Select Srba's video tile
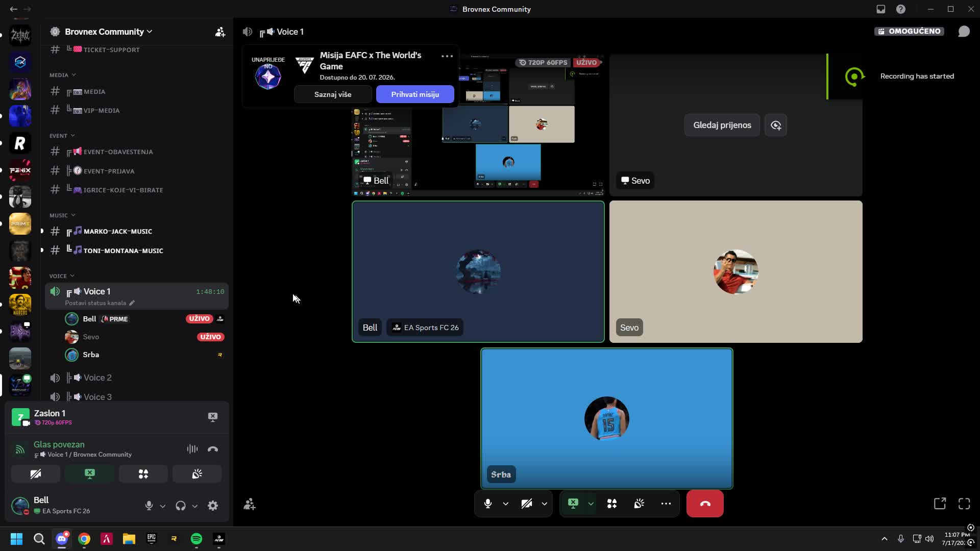The image size is (980, 551). point(607,418)
